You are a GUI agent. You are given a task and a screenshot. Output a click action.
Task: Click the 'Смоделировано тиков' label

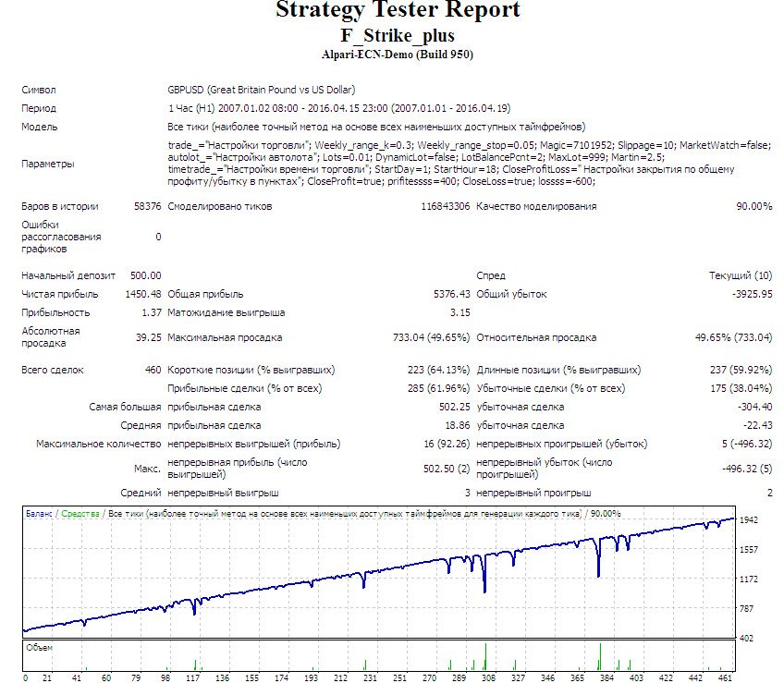(219, 206)
